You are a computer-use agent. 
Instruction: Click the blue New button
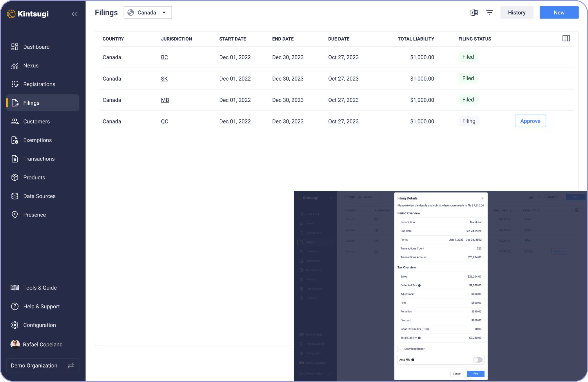[x=559, y=13]
